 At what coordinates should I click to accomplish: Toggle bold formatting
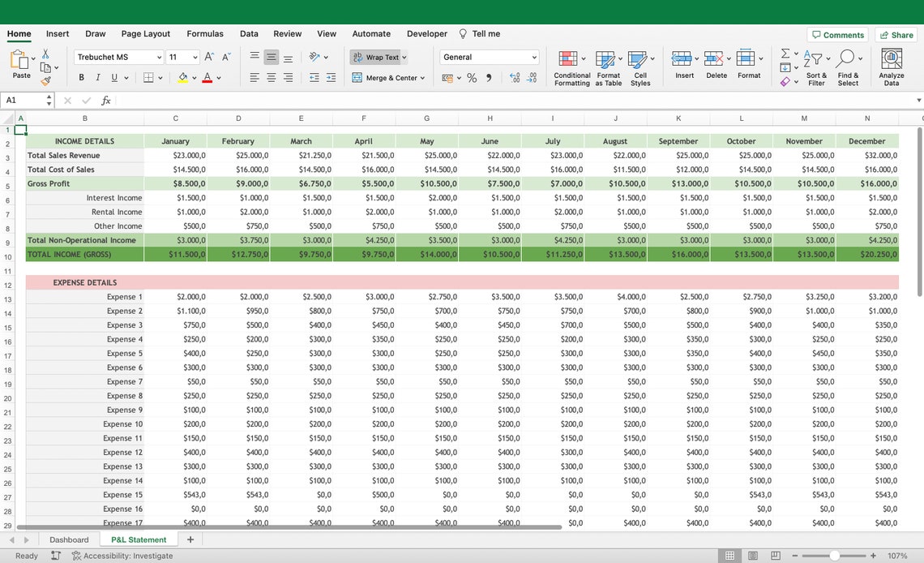[x=81, y=77]
